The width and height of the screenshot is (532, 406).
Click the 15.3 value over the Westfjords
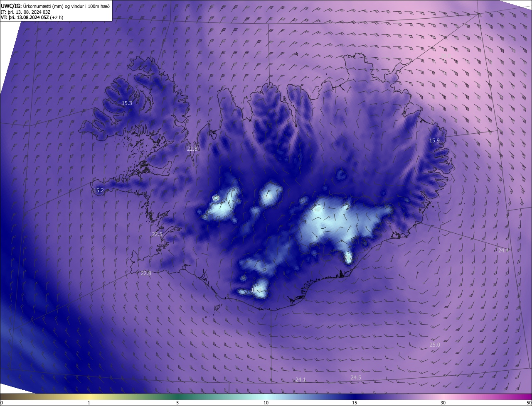[127, 103]
